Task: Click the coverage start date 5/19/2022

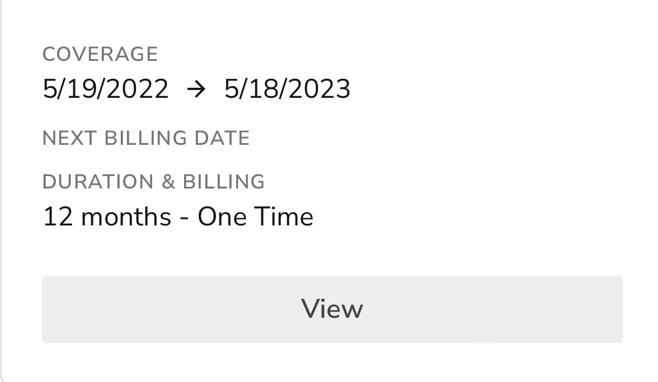Action: click(x=105, y=89)
